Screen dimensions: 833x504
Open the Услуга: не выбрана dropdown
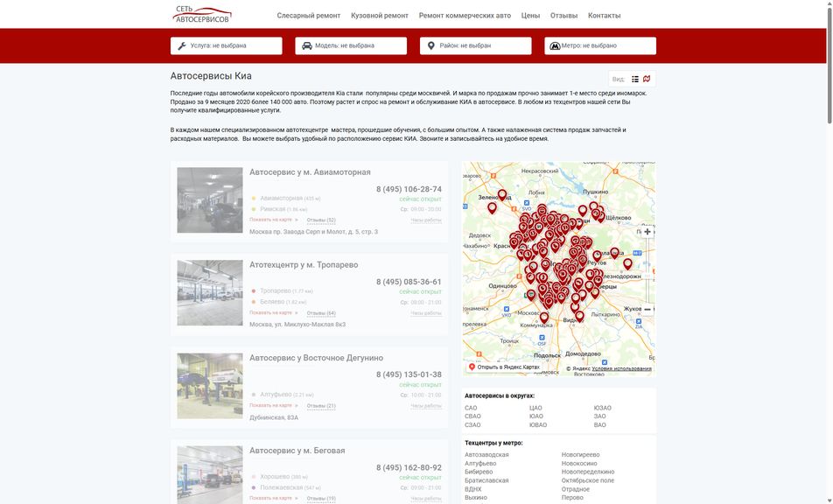[x=227, y=45]
